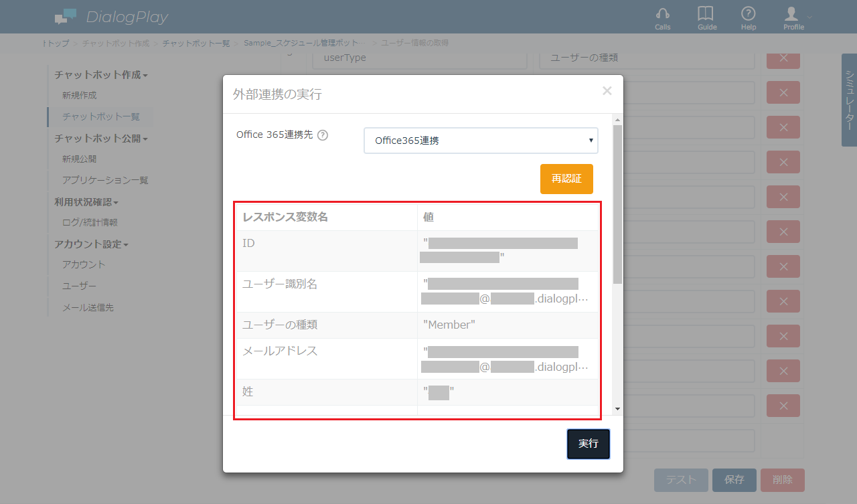Screen dimensions: 857x504
Task: Select 新規作成 in sidebar
Action: tap(79, 96)
